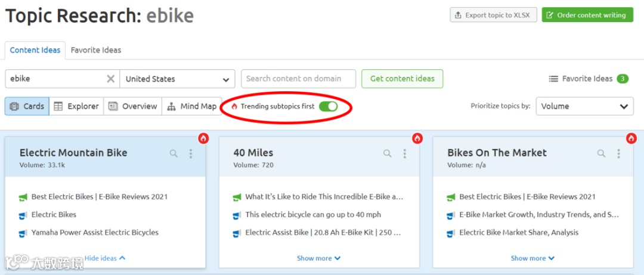Open Best Electric Bikes idea in Electric Mountain Bike card
The width and height of the screenshot is (644, 275).
click(100, 196)
